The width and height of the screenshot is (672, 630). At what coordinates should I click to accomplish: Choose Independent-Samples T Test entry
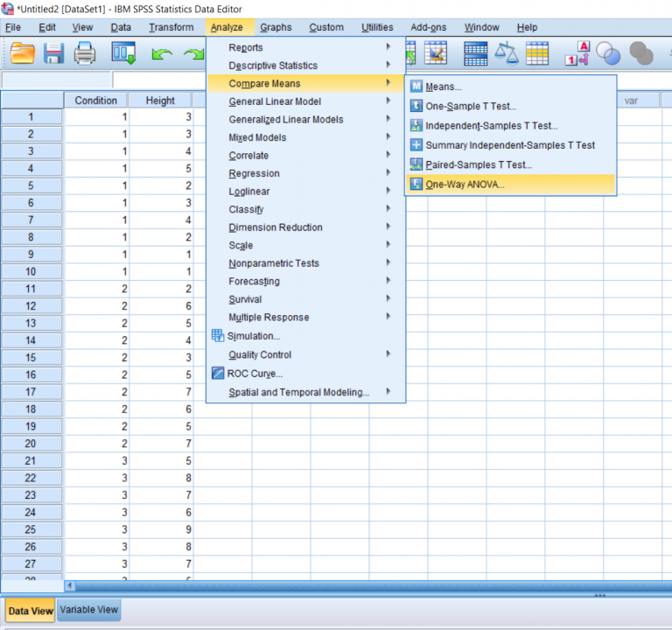pyautogui.click(x=510, y=126)
